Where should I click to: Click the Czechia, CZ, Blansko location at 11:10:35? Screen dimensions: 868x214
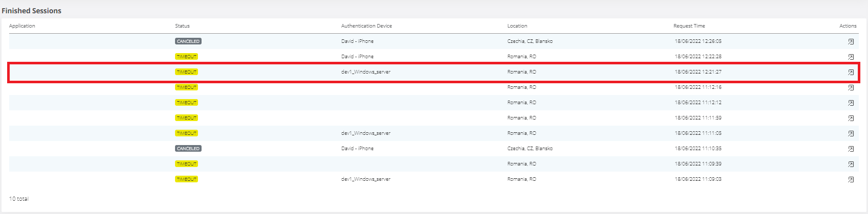point(530,149)
